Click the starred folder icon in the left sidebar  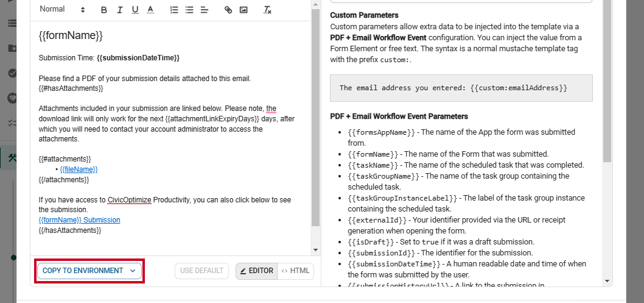coord(12,48)
